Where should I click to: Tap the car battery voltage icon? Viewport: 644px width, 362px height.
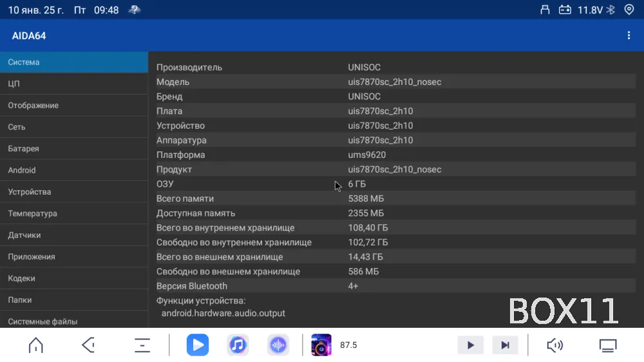point(565,10)
